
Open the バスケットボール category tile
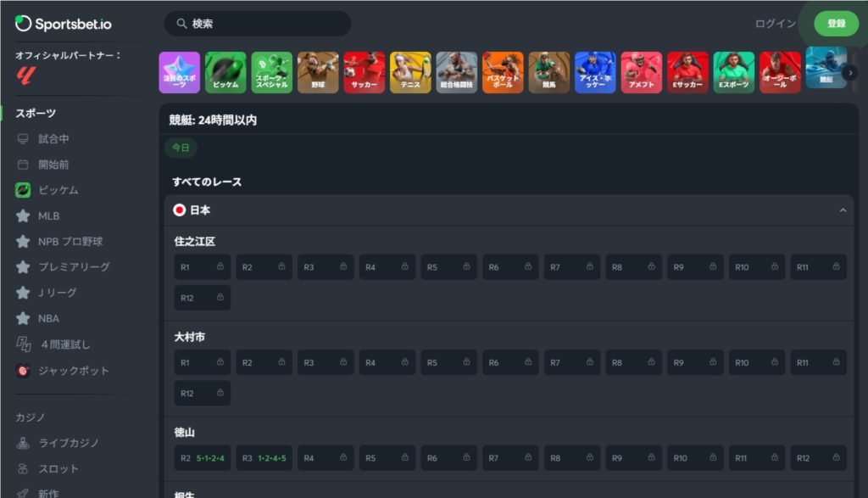pyautogui.click(x=503, y=72)
